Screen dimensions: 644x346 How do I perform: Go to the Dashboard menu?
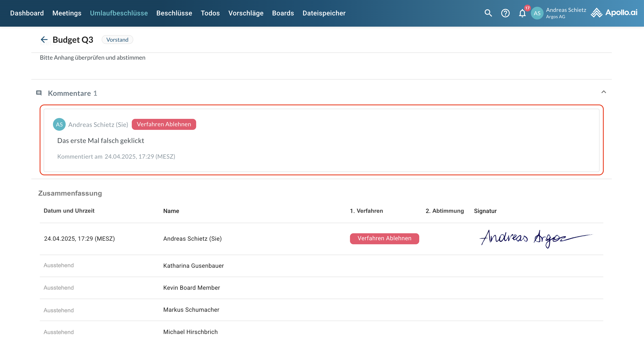[x=27, y=13]
